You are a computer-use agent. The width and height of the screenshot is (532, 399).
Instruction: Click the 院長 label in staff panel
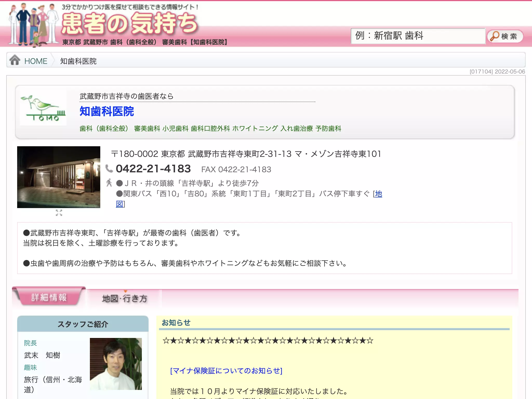tap(30, 343)
